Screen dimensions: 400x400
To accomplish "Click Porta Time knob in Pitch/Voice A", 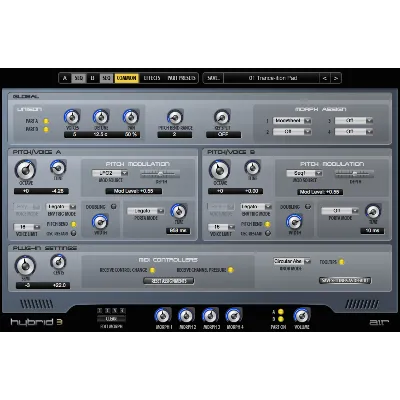I will tap(179, 211).
